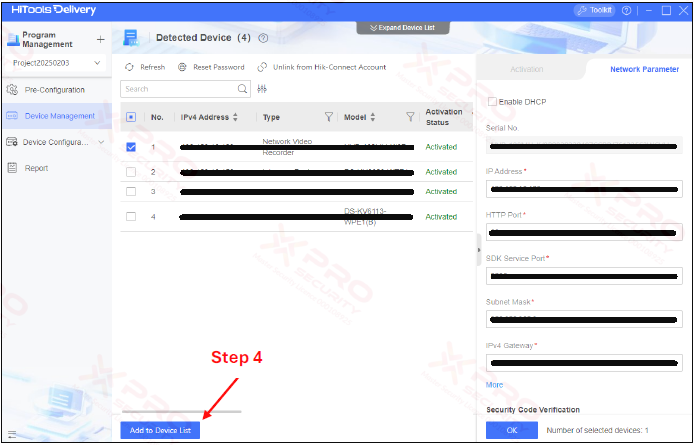Open Pre-Configuration section
The image size is (694, 445).
click(x=54, y=90)
